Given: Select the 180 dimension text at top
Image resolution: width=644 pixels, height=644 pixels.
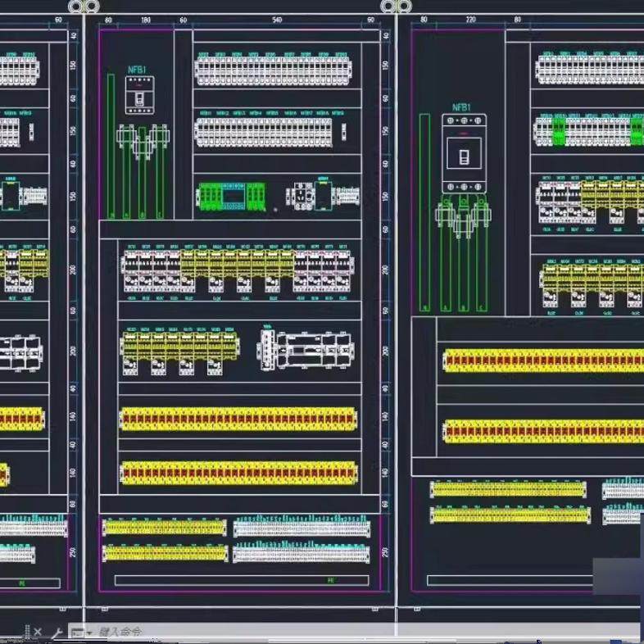Looking at the screenshot, I should (x=146, y=20).
